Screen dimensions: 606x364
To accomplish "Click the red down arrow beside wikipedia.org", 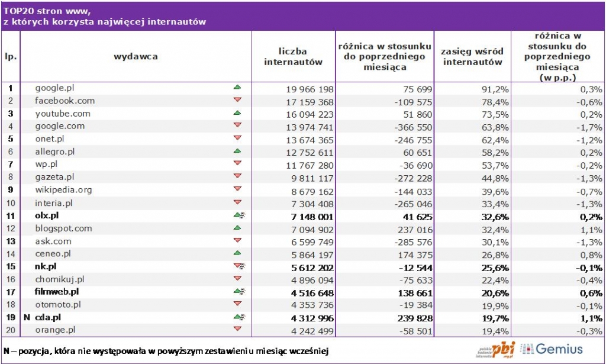I will 237,189.
